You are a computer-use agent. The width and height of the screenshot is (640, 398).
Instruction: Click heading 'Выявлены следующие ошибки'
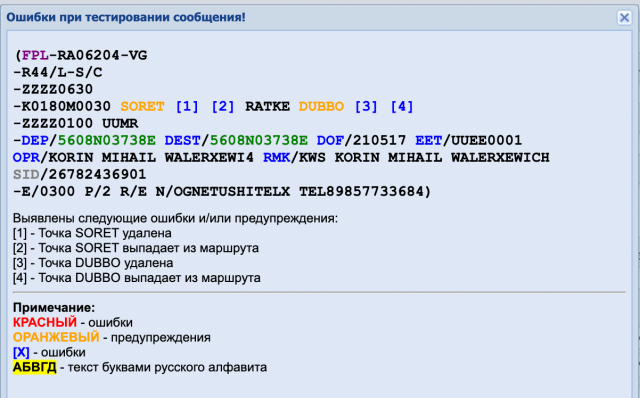105,218
